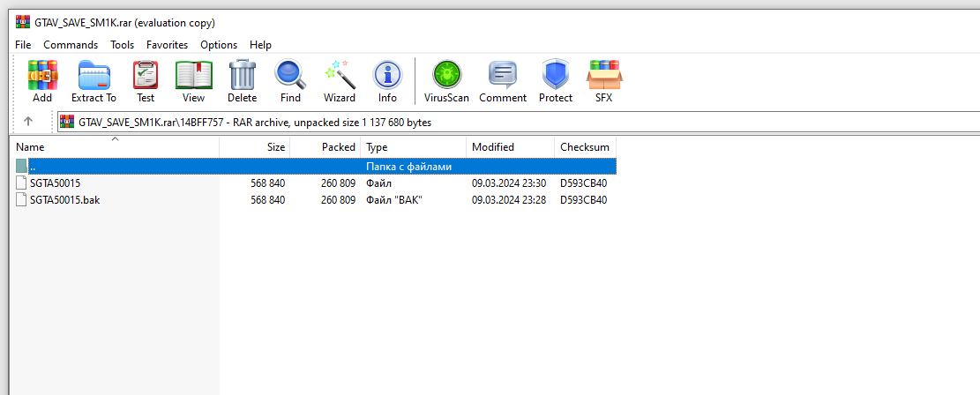Click the WinRAR title bar icon
The width and height of the screenshot is (980, 395).
23,23
